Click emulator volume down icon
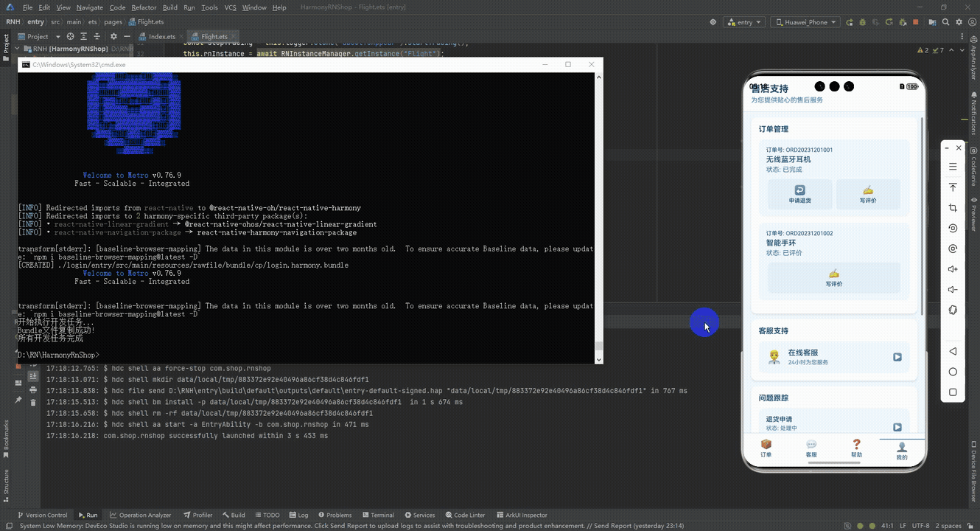Screen dimensions: 980x531 pos(953,290)
